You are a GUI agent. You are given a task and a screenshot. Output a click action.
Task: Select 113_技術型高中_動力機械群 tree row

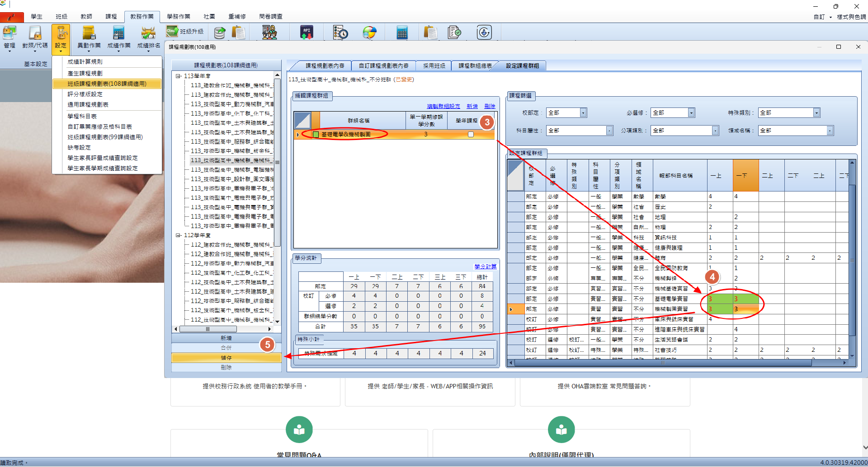pos(232,104)
